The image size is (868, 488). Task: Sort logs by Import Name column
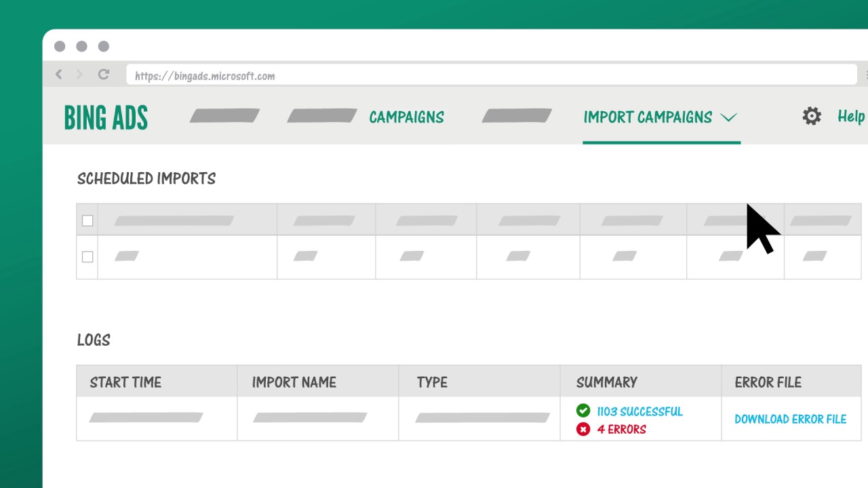294,382
